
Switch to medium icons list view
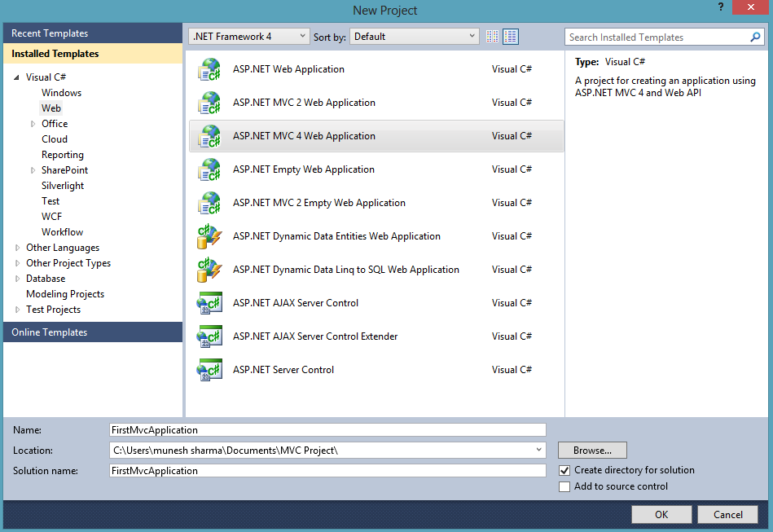[510, 37]
